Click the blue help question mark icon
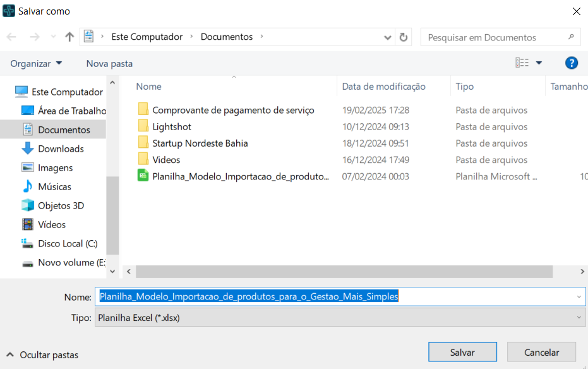Screen dimensions: 588x369 pyautogui.click(x=571, y=63)
